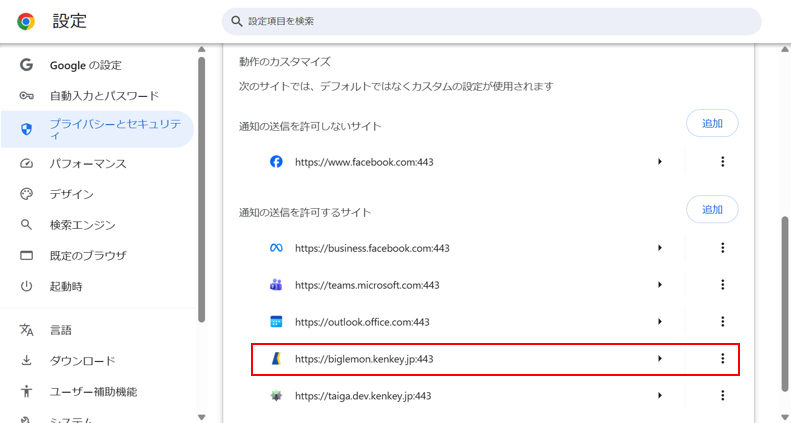
Task: Open more actions menu for business.facebook.com
Action: click(722, 248)
